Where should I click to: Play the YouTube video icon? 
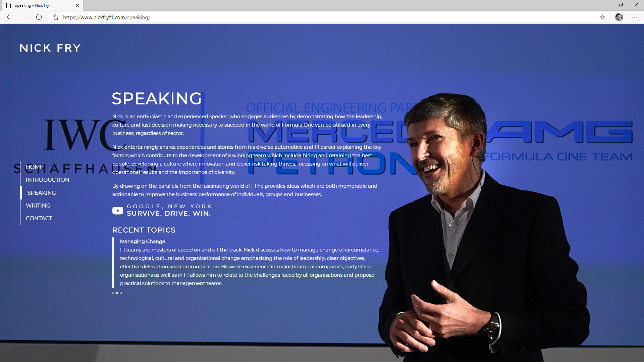click(x=117, y=211)
